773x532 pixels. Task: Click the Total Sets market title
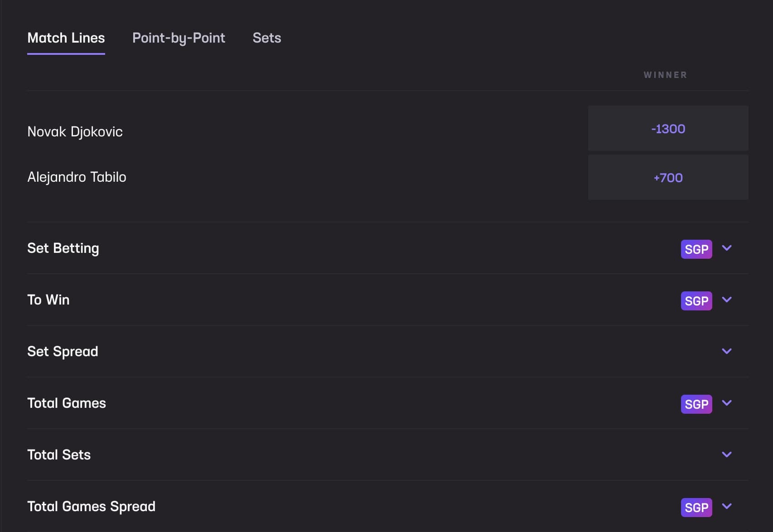[x=59, y=455]
